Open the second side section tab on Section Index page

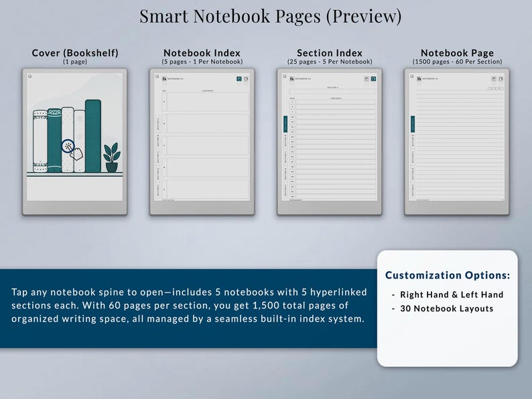tap(285, 141)
